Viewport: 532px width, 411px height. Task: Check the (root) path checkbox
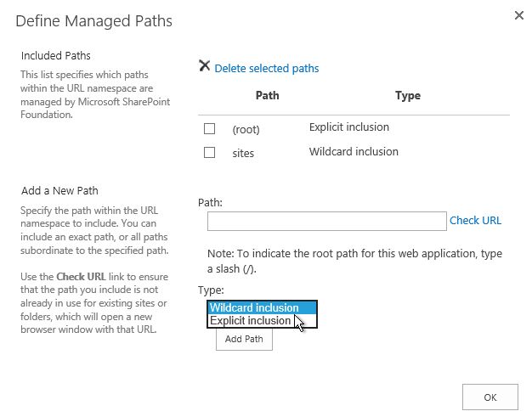click(209, 129)
